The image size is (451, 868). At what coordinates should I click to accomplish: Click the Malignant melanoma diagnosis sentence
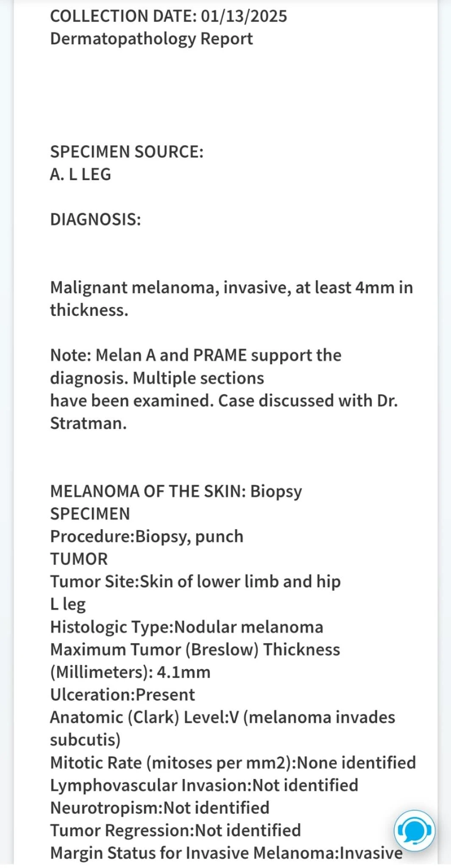coord(231,298)
